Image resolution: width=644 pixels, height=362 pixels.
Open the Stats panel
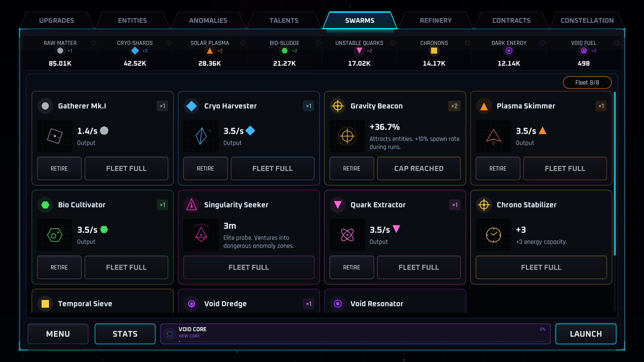[125, 334]
